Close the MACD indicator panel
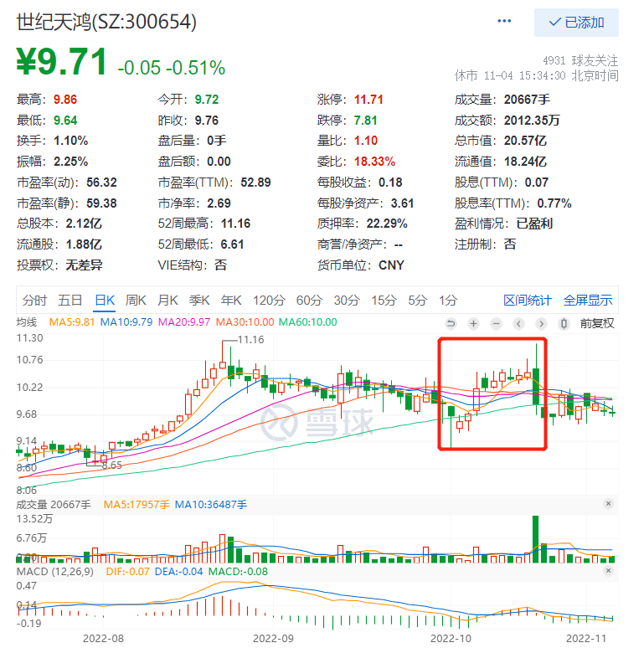 pyautogui.click(x=608, y=571)
